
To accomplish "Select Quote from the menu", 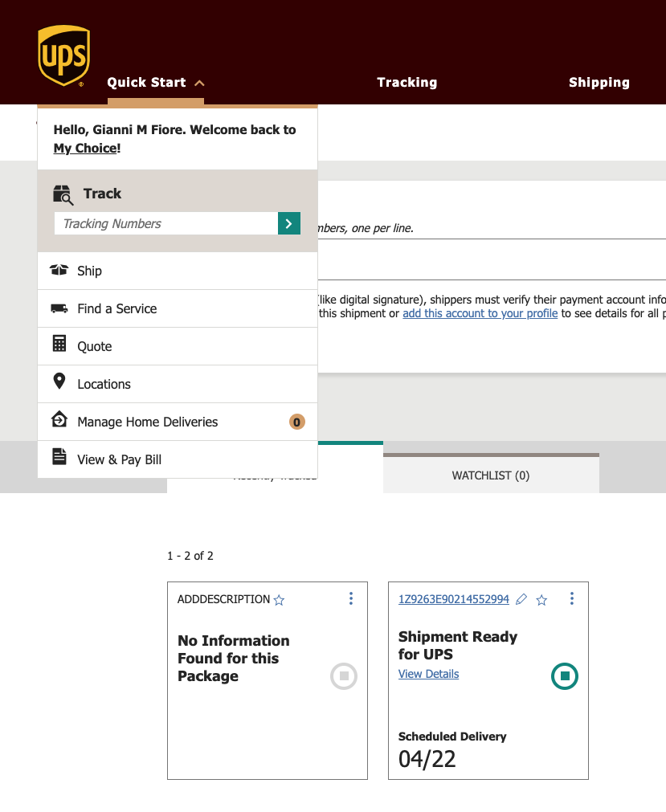I will 178,346.
